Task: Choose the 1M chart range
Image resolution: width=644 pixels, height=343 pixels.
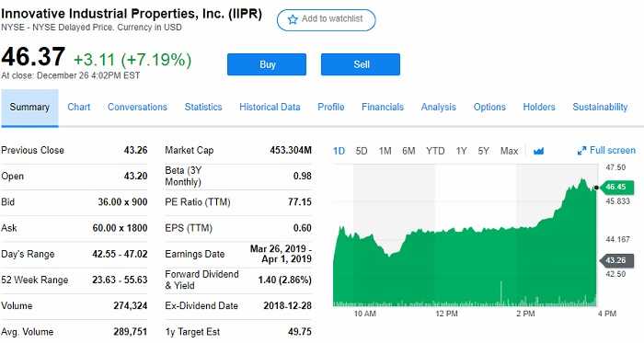Action: 385,151
